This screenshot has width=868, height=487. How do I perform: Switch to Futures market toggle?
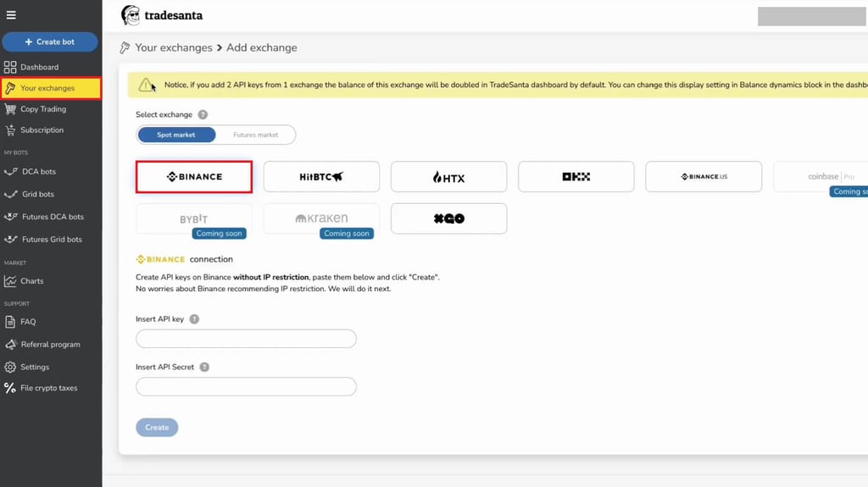coord(256,135)
